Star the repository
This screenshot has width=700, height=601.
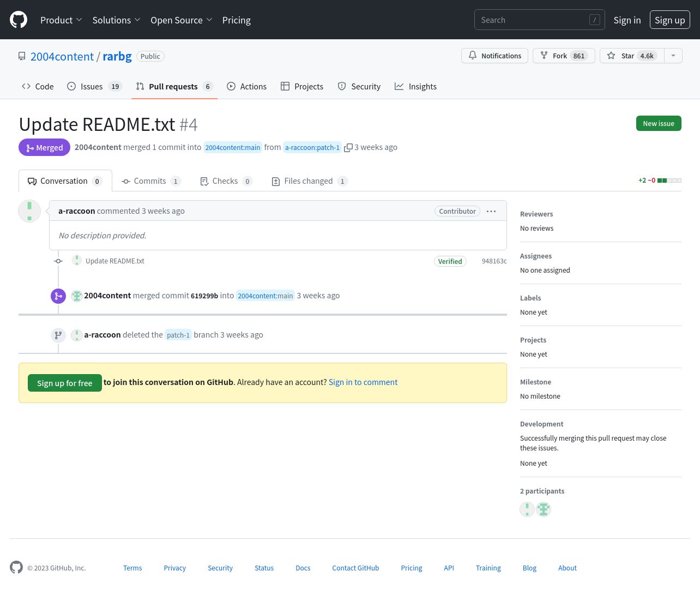pos(632,56)
